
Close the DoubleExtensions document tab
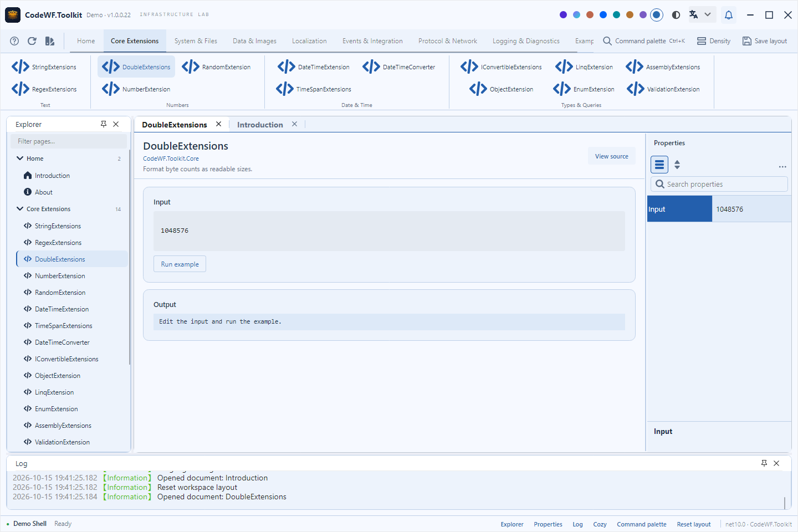coord(219,124)
